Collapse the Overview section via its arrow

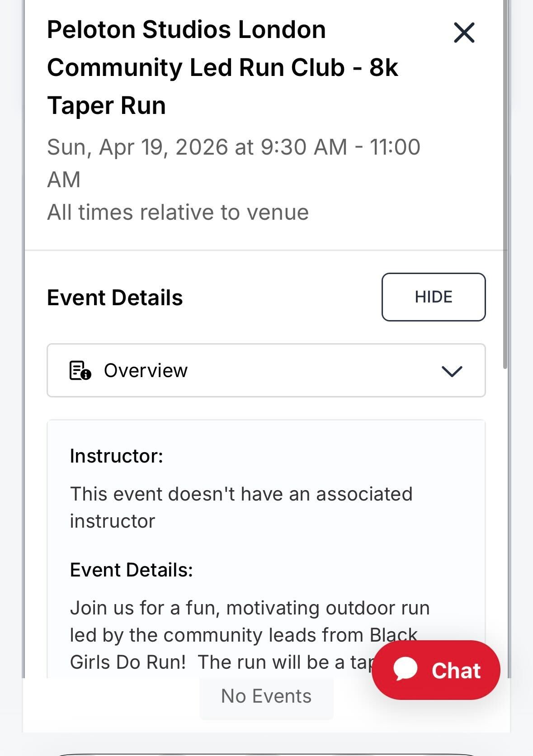click(453, 370)
